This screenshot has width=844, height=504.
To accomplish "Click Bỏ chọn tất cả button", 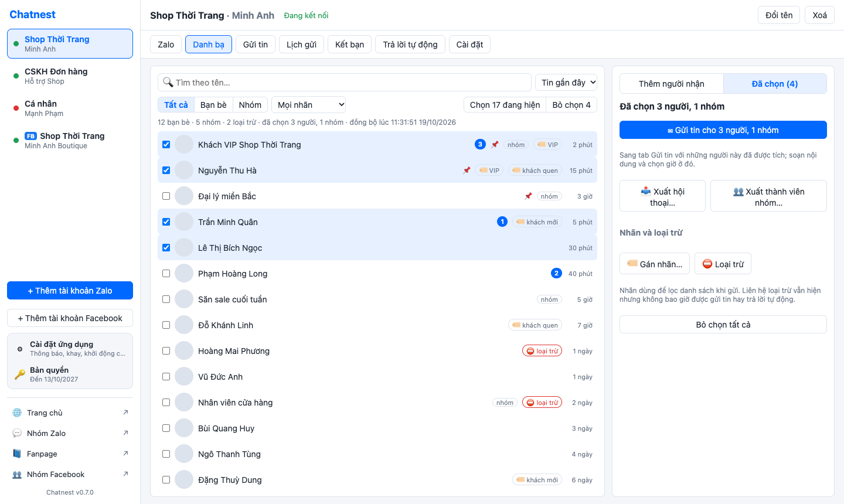I will [723, 325].
